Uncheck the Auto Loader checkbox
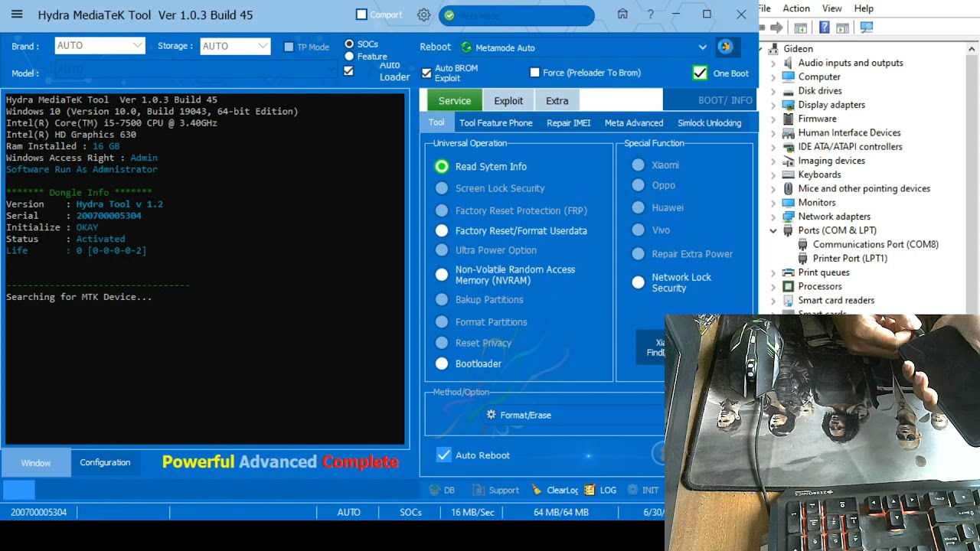This screenshot has height=551, width=980. click(x=348, y=71)
